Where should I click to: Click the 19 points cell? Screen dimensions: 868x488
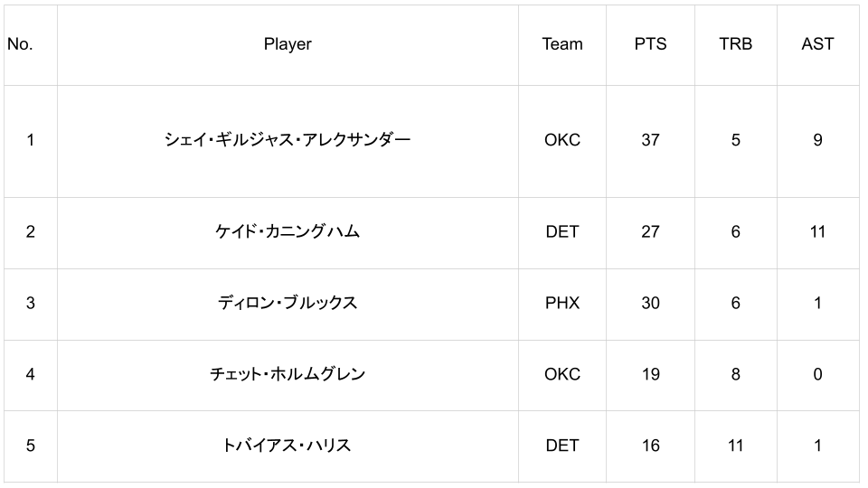[650, 374]
